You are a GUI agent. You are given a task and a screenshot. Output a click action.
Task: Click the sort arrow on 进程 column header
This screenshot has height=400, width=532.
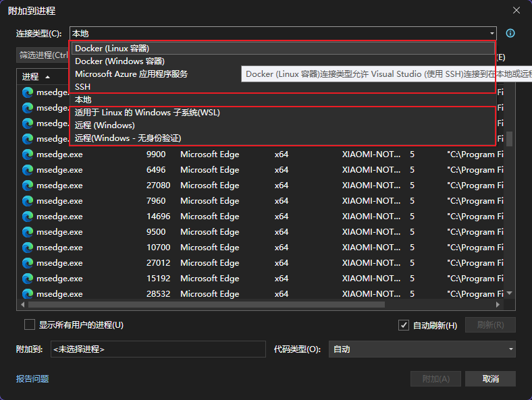(x=47, y=77)
